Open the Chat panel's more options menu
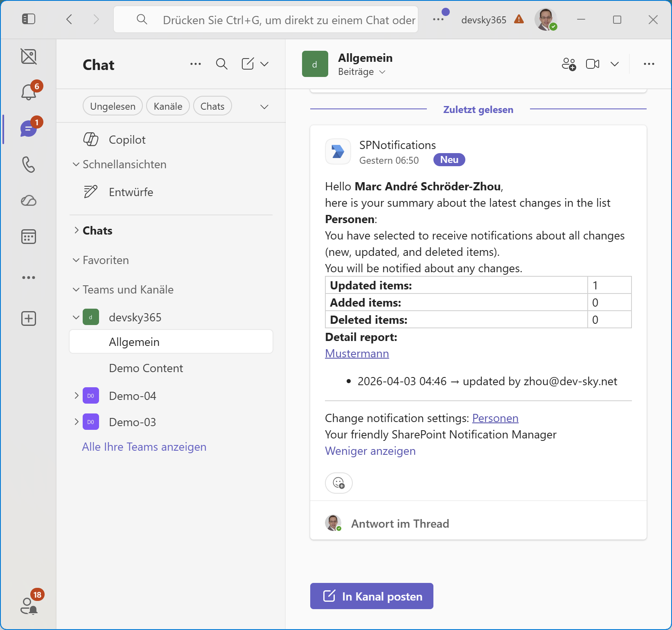 196,64
